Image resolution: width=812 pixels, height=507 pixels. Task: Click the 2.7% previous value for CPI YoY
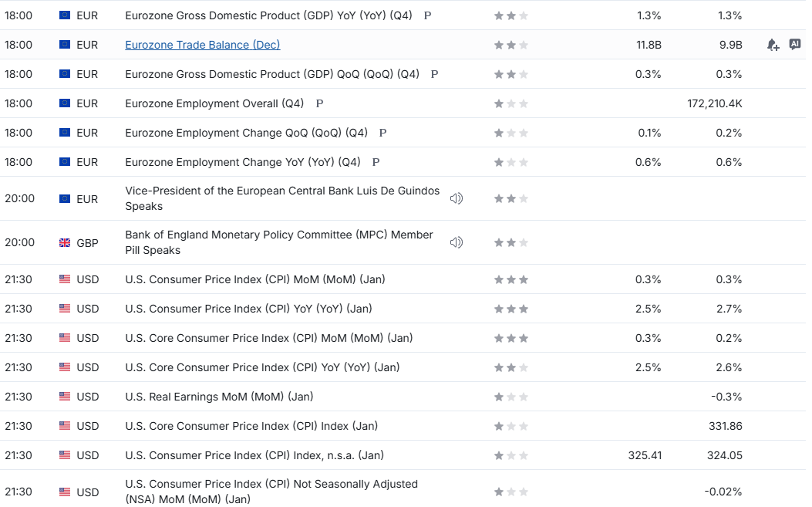click(x=729, y=309)
